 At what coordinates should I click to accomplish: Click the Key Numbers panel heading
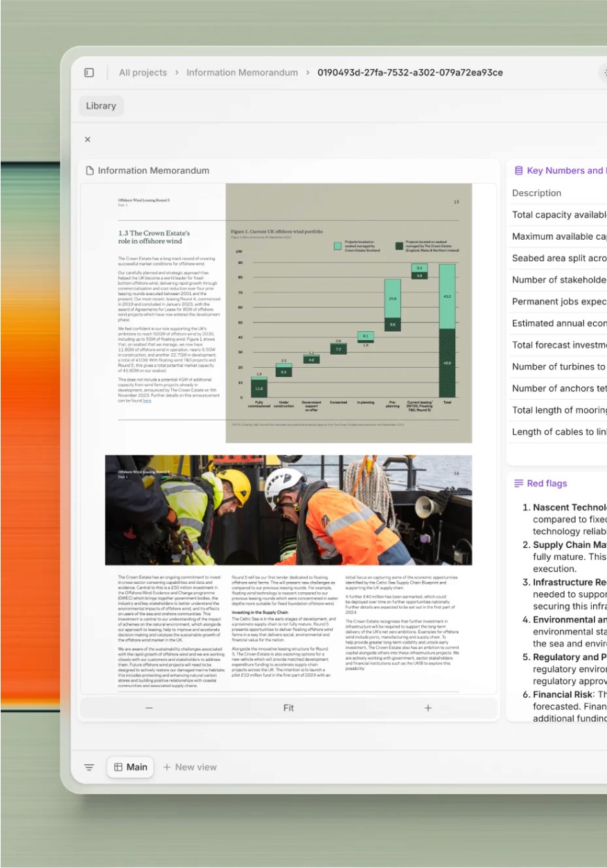(x=566, y=170)
